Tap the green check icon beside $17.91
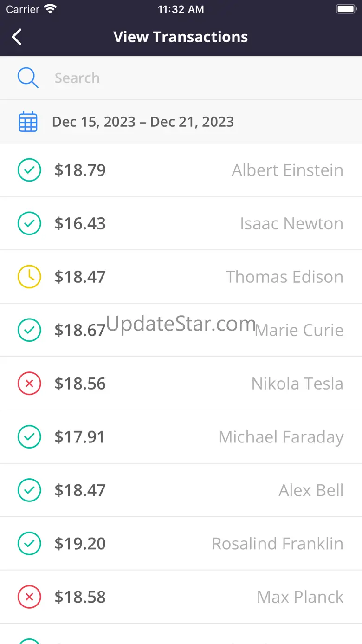This screenshot has width=362, height=644. coord(29,437)
